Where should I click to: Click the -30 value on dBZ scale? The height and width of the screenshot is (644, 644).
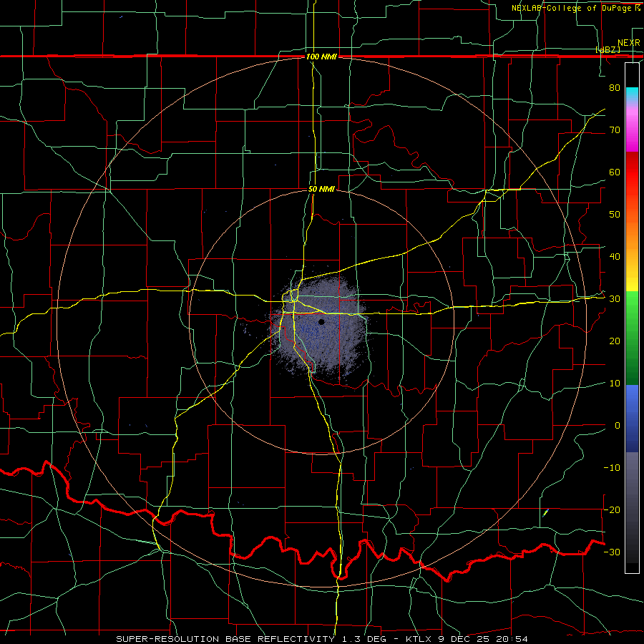point(612,552)
